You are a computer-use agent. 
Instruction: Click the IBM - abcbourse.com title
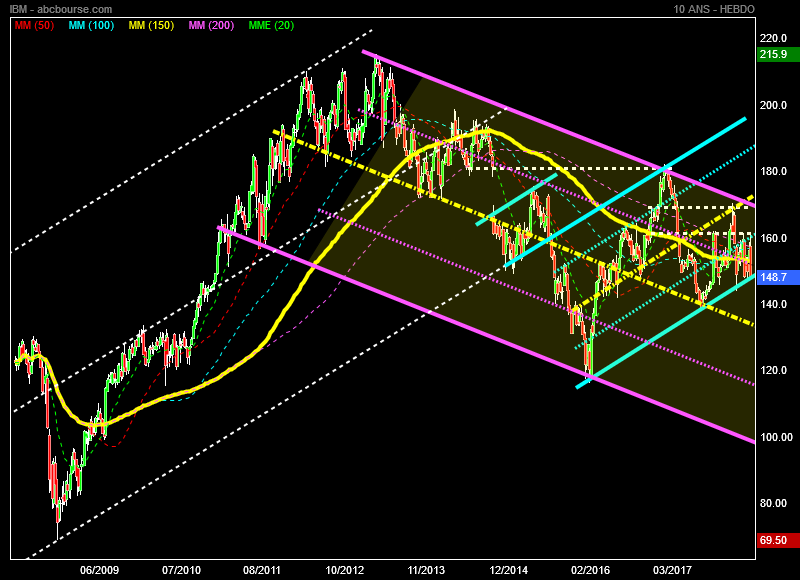pyautogui.click(x=61, y=9)
